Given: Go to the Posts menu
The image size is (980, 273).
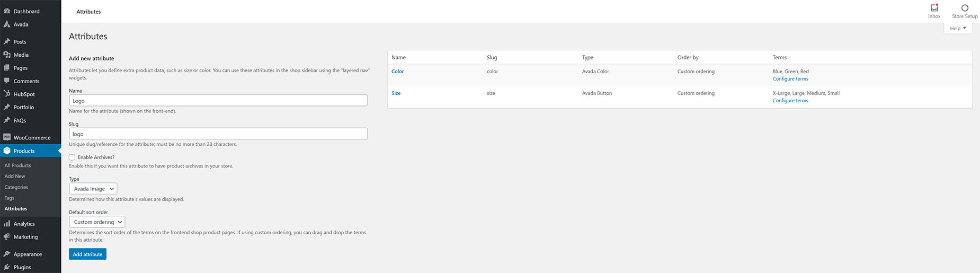Looking at the screenshot, I should [x=20, y=41].
